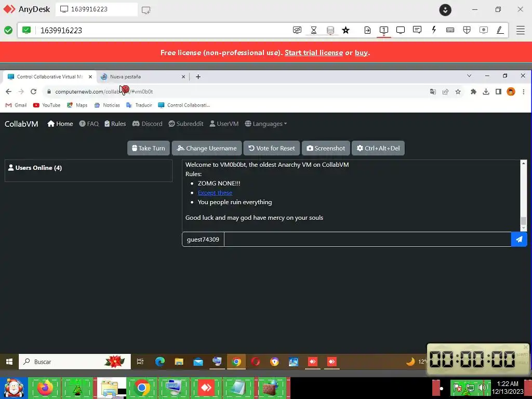Open a new browser tab with plus button

[198, 77]
